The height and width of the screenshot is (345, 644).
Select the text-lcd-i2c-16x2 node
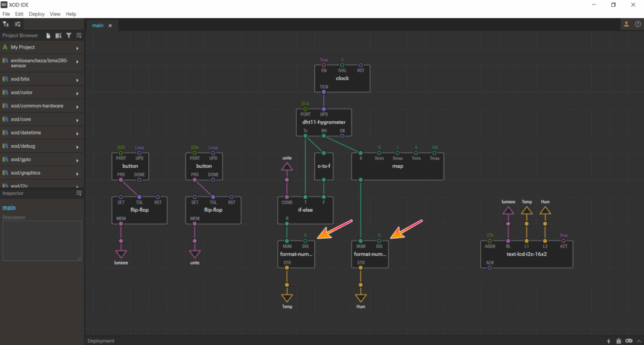tap(526, 254)
